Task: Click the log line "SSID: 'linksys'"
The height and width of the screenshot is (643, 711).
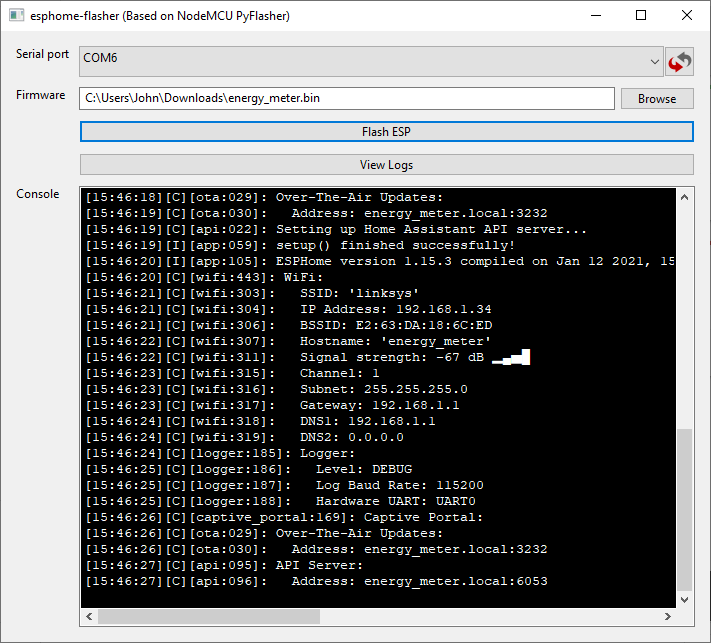Action: click(252, 293)
